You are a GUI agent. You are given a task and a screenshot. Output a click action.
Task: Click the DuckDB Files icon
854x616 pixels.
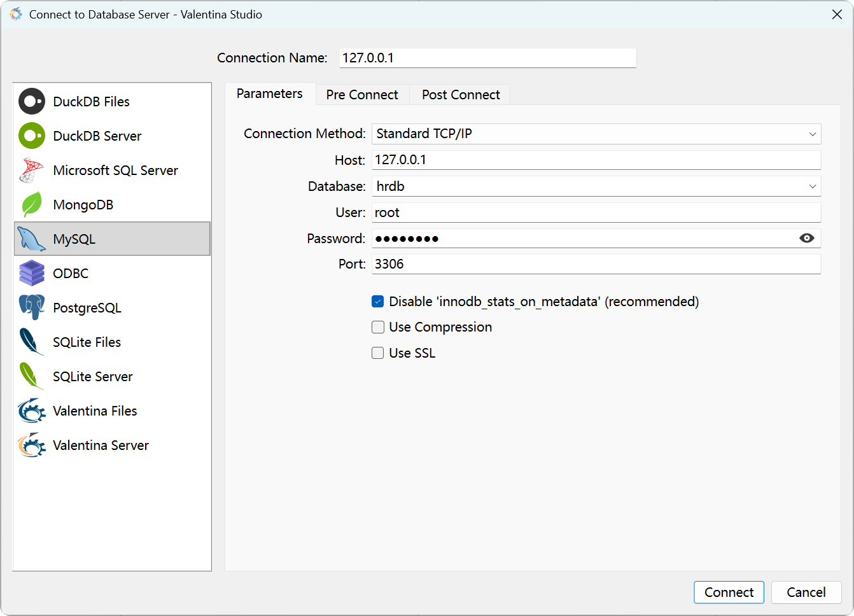coord(32,101)
